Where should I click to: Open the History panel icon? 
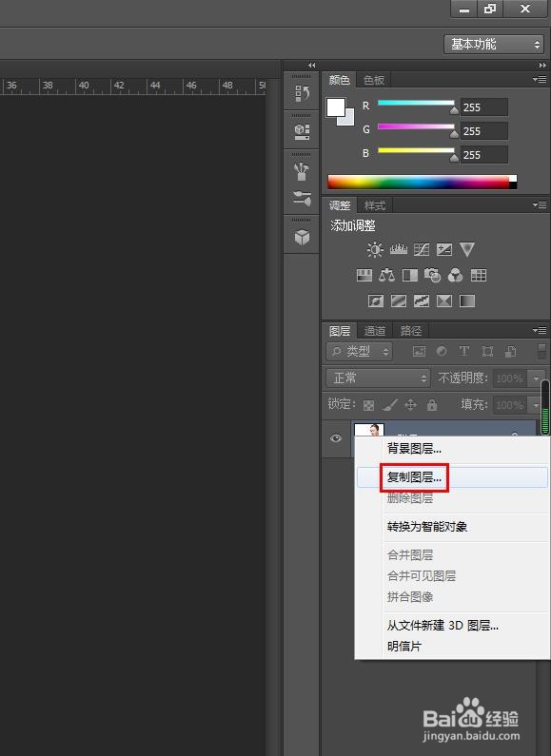[x=302, y=93]
